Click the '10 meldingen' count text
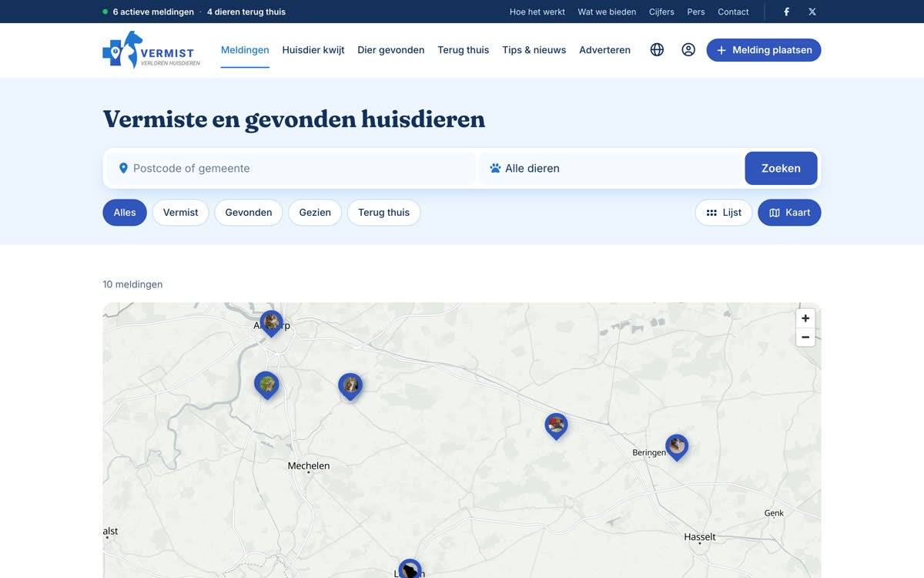 (132, 284)
